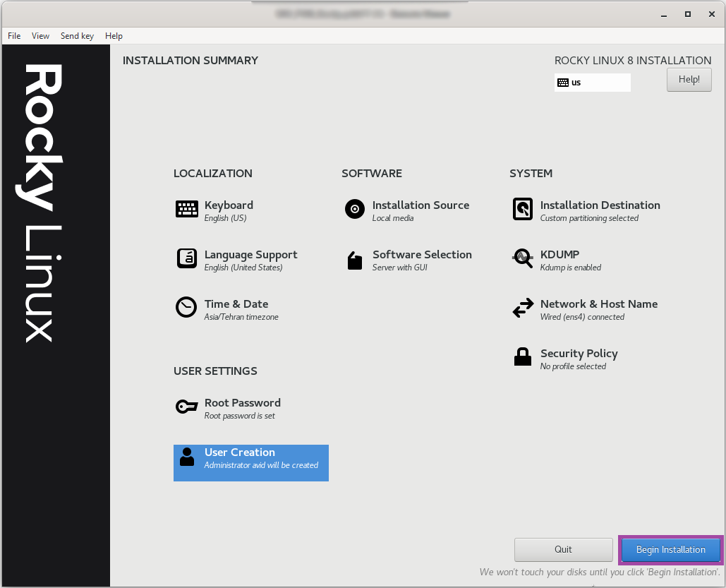726x588 pixels.
Task: Select the 'Custom partitioning selected' status text
Action: [589, 218]
